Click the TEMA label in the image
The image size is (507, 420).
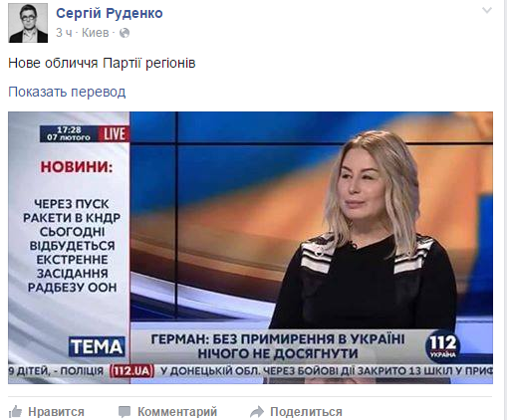[x=97, y=346]
